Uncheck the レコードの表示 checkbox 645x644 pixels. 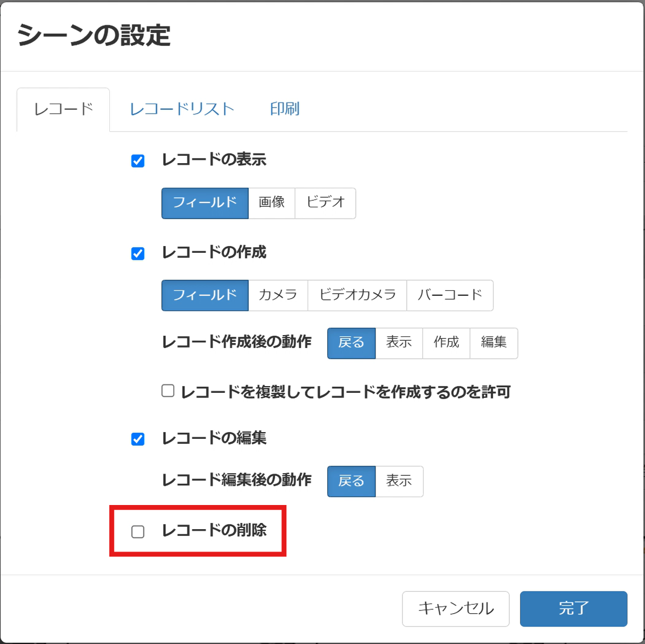(x=138, y=160)
